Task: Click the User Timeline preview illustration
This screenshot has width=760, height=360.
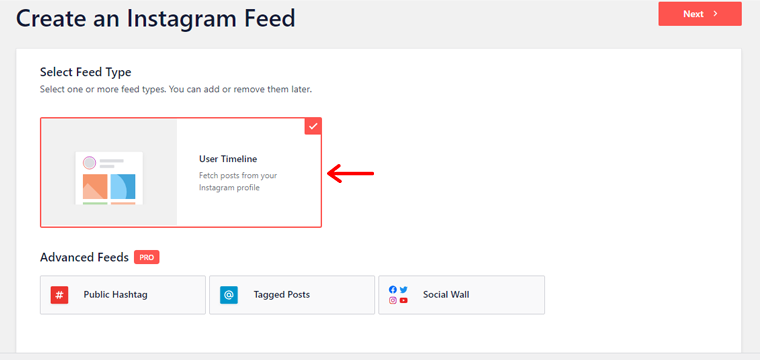Action: tap(109, 177)
